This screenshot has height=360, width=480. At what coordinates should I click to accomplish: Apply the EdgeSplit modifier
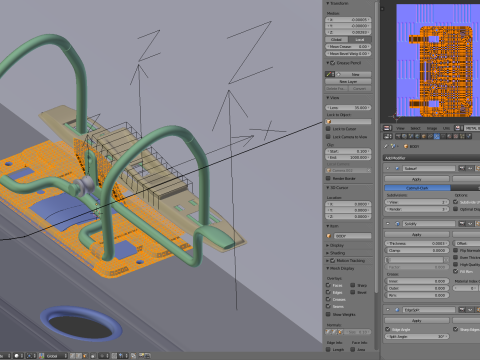(x=417, y=321)
